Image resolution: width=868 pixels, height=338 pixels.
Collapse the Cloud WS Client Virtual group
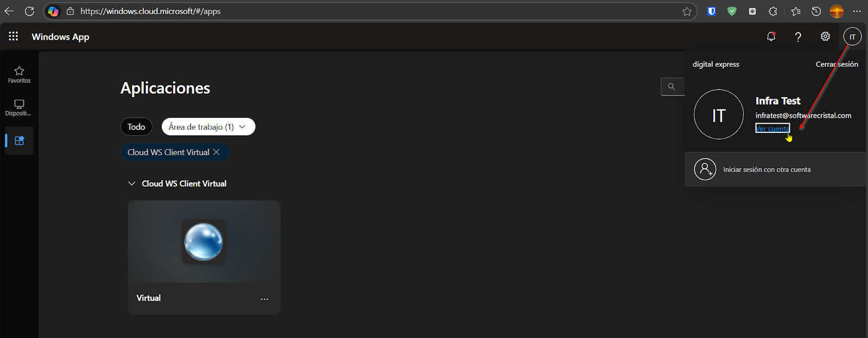coord(131,183)
